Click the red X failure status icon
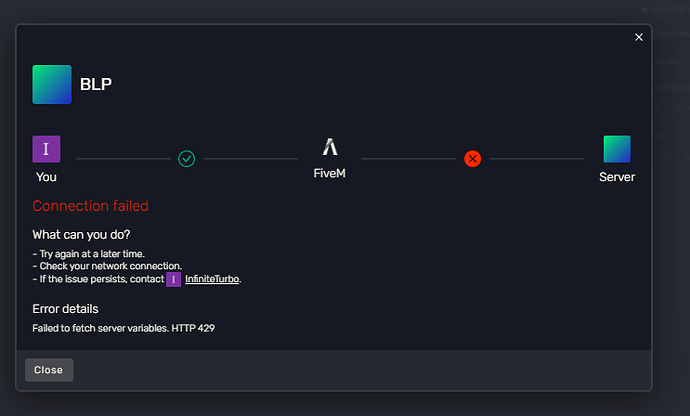Image resolution: width=690 pixels, height=416 pixels. pyautogui.click(x=473, y=159)
